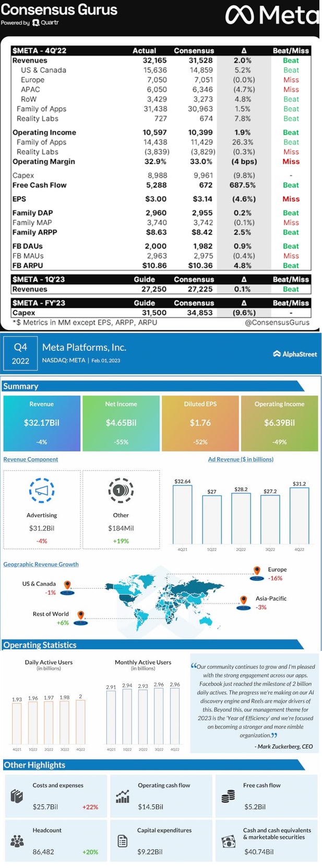
Task: Click the Rest of World +6% figure
Action: coord(63,623)
